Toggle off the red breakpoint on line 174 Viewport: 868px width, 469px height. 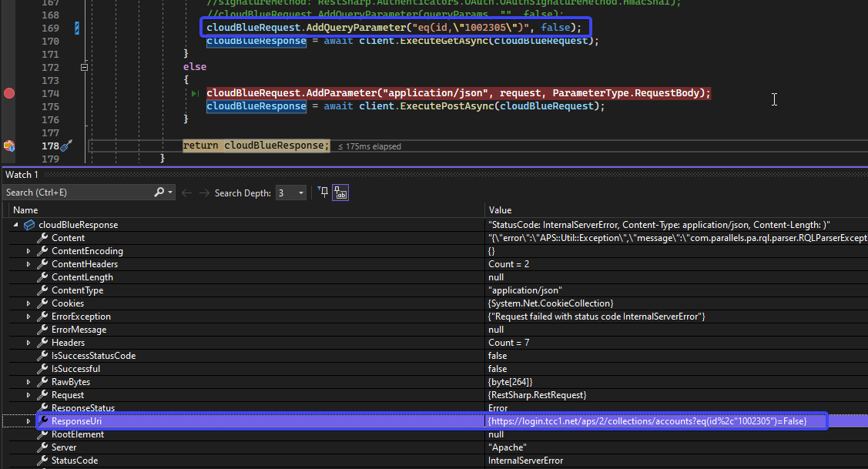[8, 93]
